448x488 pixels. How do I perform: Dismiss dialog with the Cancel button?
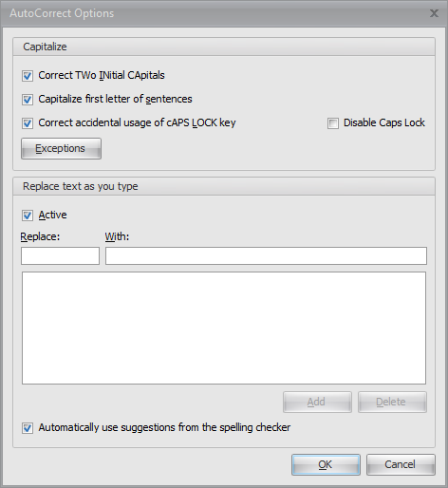point(401,465)
